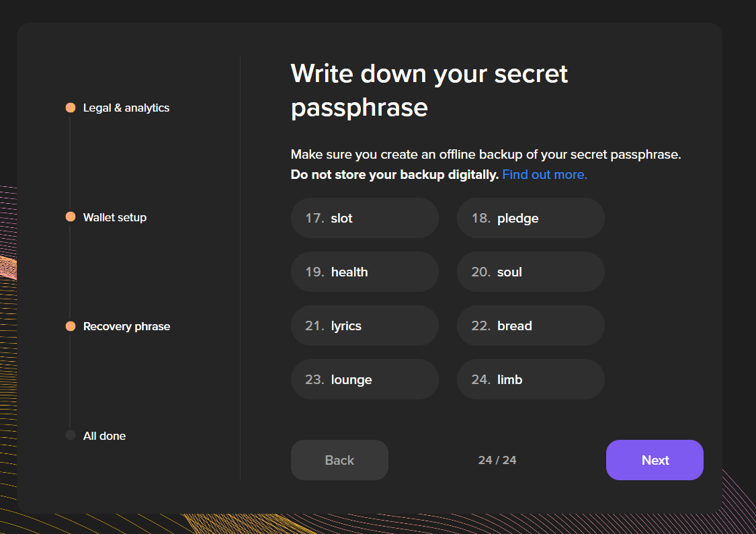Click the orange dot beside Legal & analytics
The width and height of the screenshot is (756, 534).
(71, 107)
